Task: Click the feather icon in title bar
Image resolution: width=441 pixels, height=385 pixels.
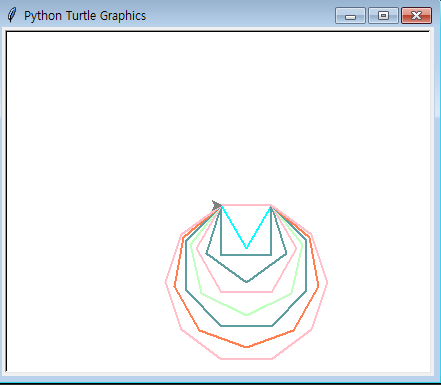Action: 12,15
